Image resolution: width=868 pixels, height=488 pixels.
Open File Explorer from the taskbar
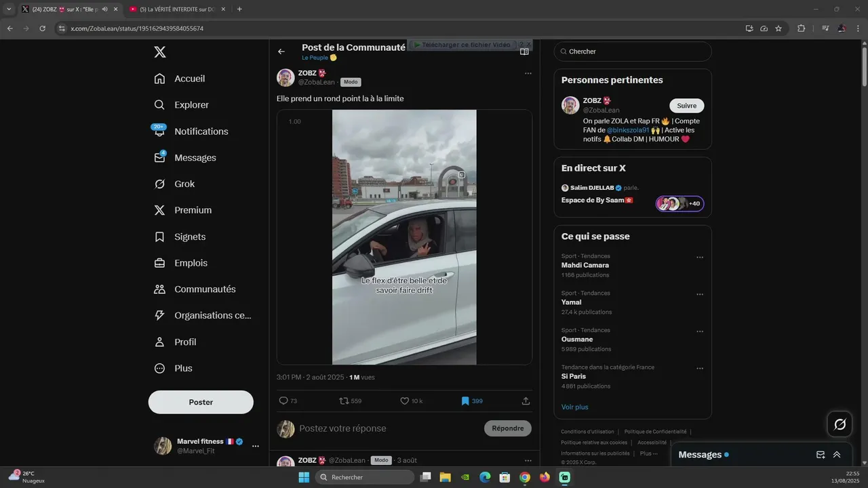(446, 477)
